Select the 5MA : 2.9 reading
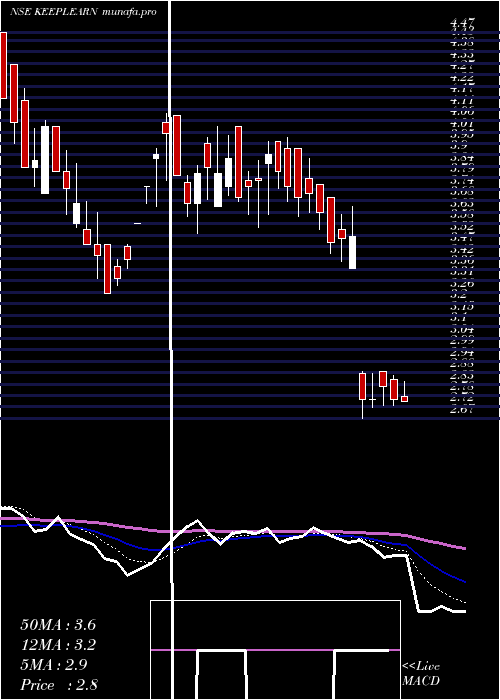This screenshot has width=500, height=700. (x=54, y=665)
